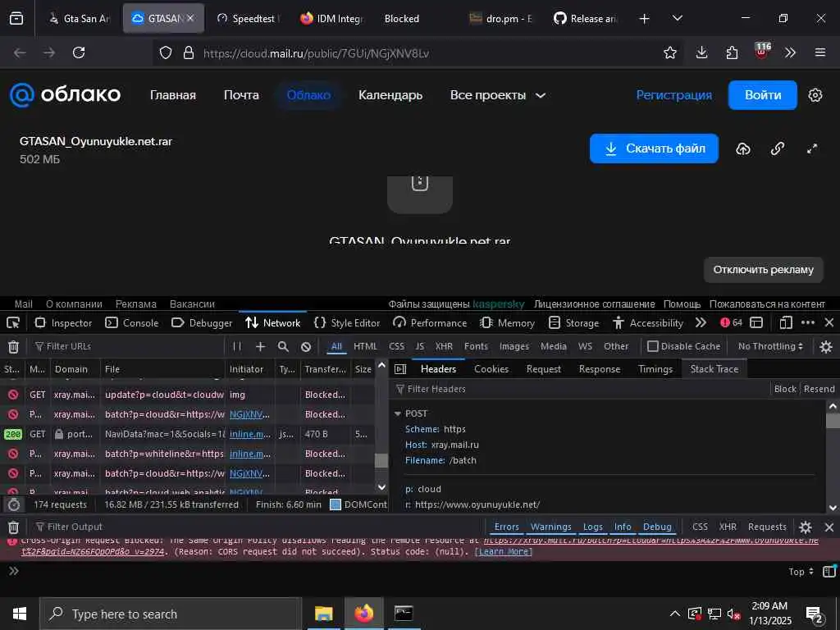Copy the share link with the chain icon
Image resolution: width=840 pixels, height=630 pixels.
click(x=778, y=148)
